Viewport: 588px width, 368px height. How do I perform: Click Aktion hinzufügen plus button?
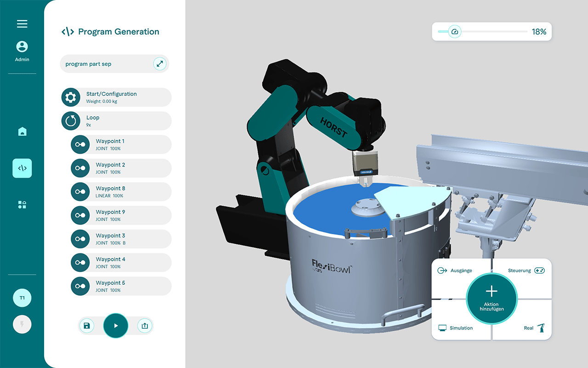point(492,299)
